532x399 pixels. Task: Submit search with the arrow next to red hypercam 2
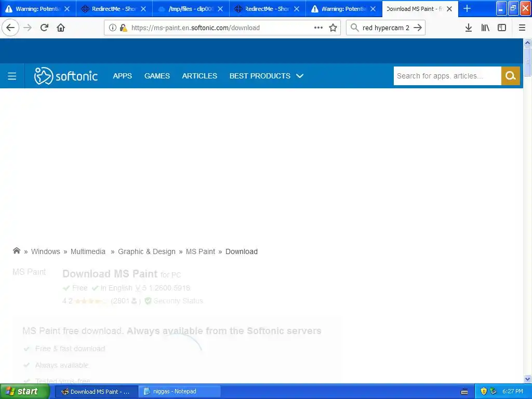418,28
